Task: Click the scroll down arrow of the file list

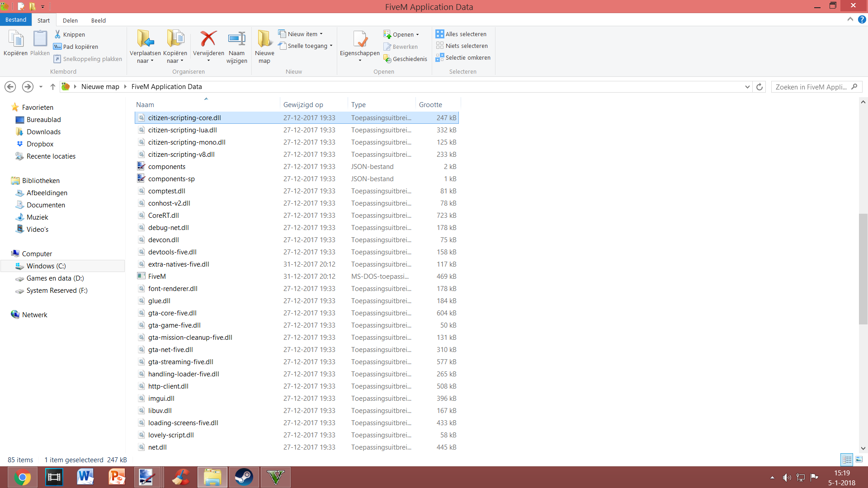Action: 863,448
